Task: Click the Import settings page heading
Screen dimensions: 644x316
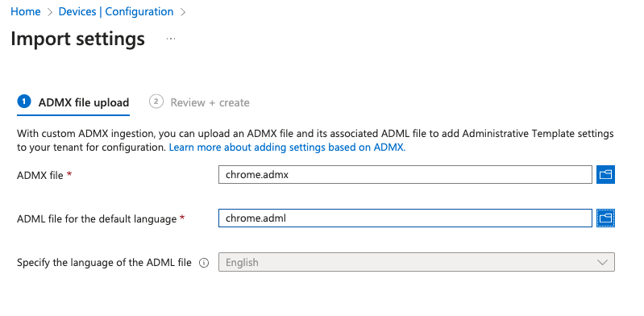Action: pos(77,39)
